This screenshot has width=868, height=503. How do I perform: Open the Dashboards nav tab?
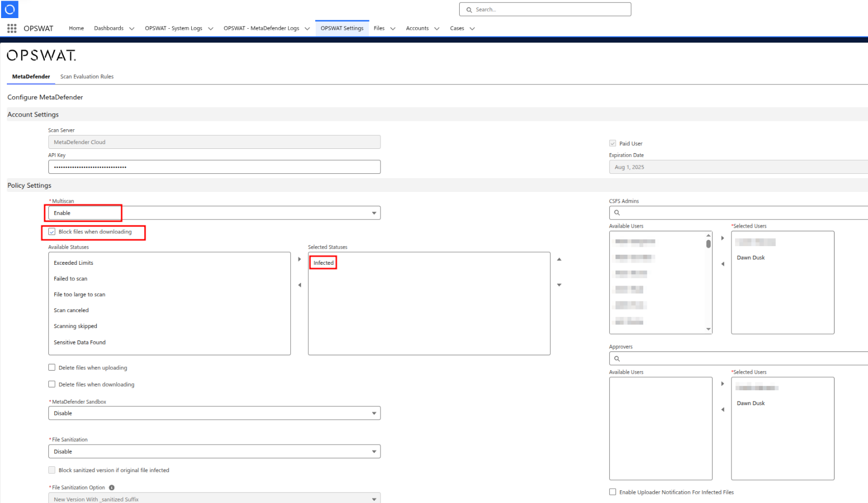tap(108, 28)
